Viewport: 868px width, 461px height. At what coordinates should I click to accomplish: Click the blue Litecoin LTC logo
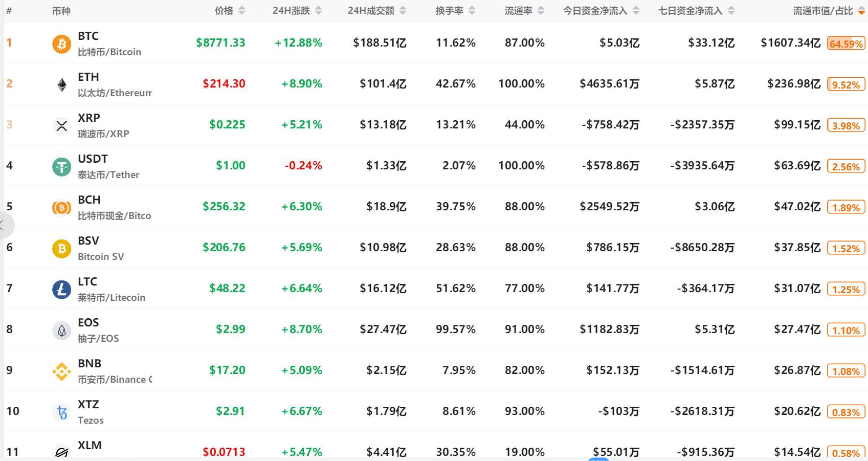click(62, 290)
